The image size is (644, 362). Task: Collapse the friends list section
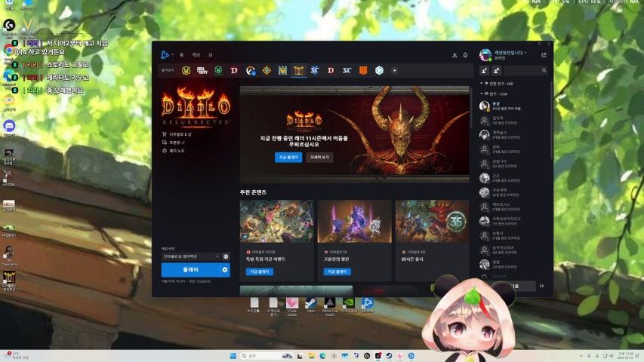click(494, 94)
